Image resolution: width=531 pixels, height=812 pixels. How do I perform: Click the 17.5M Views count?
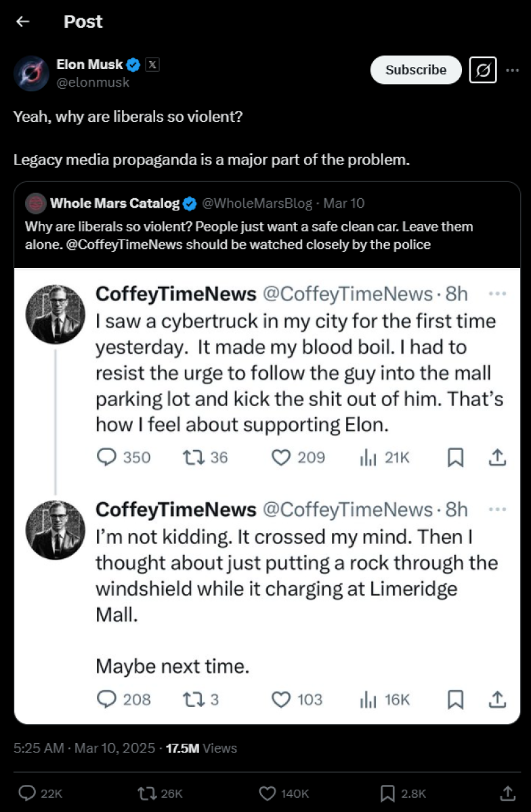202,748
